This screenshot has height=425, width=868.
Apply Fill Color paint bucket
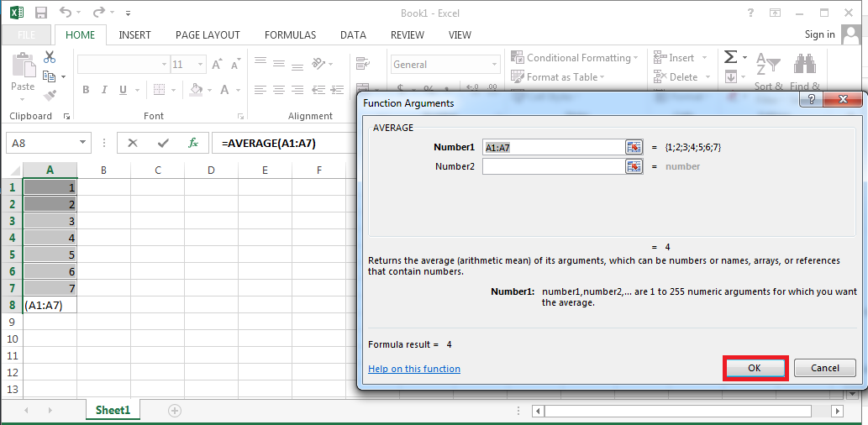(196, 90)
